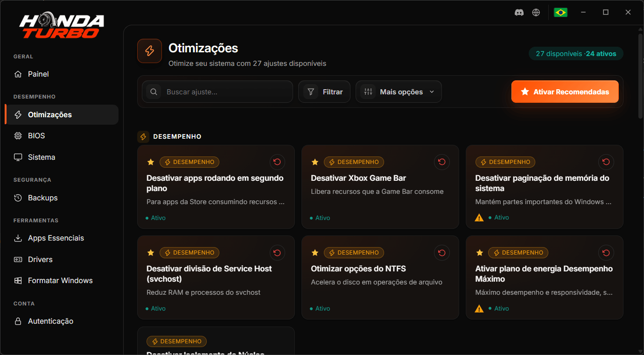This screenshot has width=644, height=355.
Task: Open Sistema in the sidebar
Action: click(62, 157)
